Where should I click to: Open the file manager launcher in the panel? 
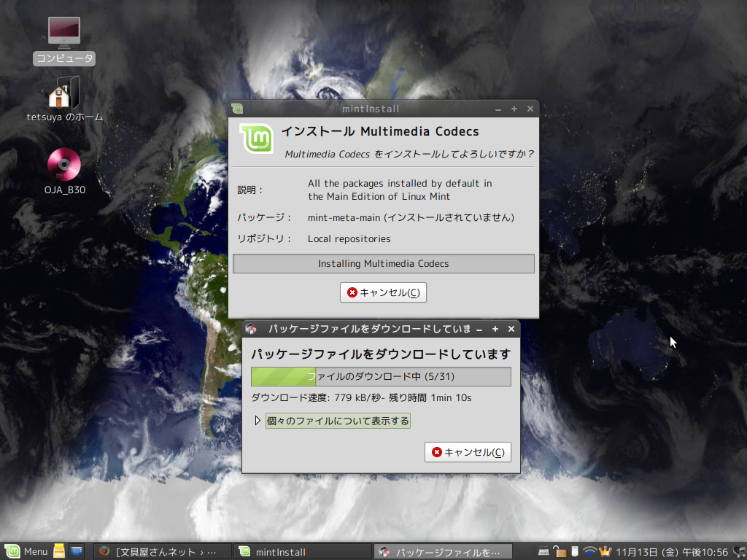point(59,551)
